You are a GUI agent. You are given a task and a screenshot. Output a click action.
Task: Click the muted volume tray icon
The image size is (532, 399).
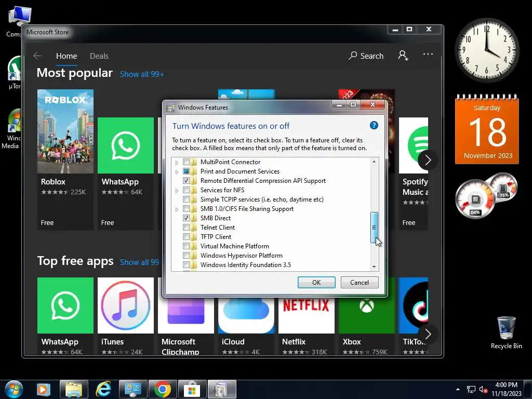[484, 389]
